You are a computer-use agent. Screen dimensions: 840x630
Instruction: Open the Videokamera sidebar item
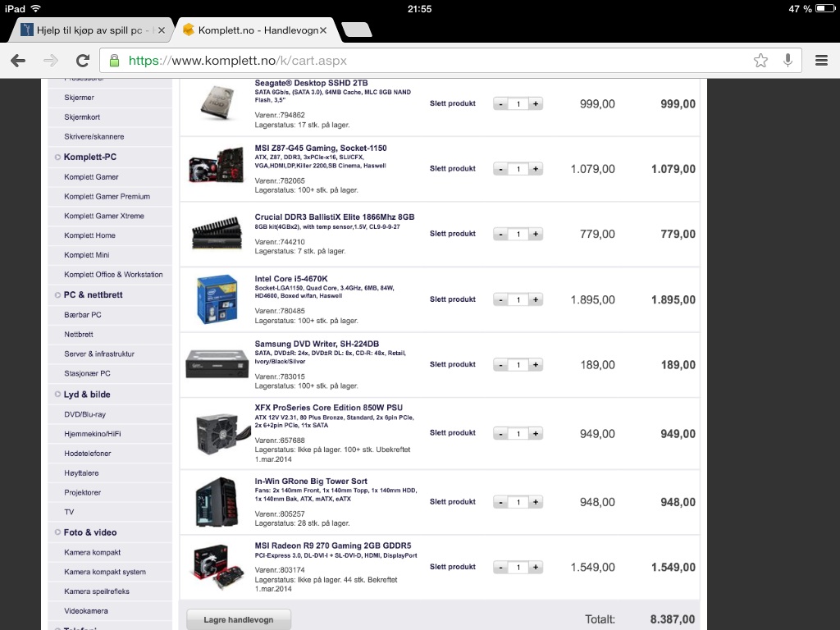coord(85,610)
